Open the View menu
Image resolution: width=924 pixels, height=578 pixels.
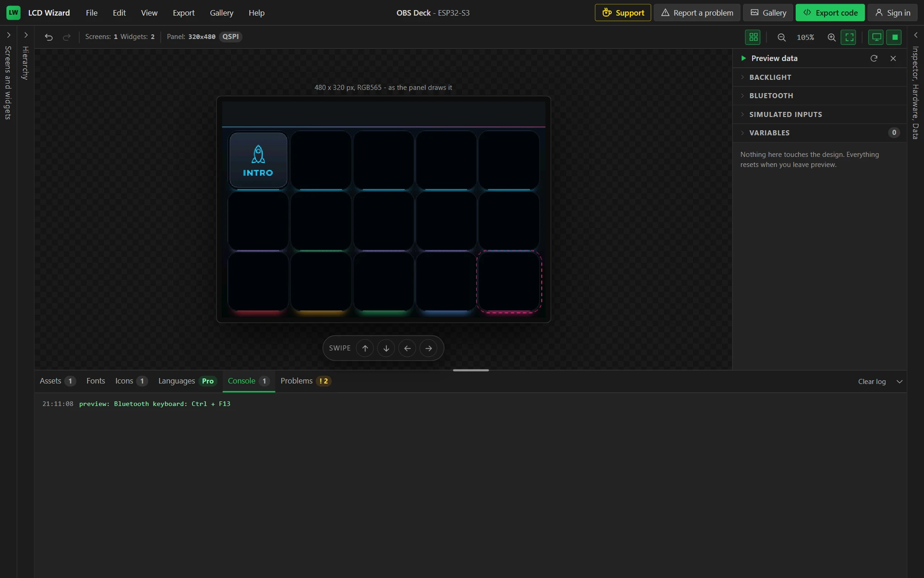149,12
